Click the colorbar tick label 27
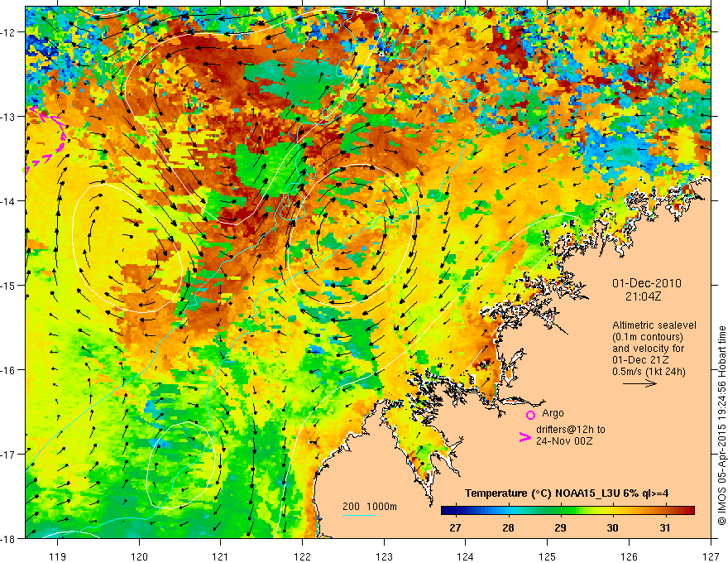This screenshot has width=728, height=563. (456, 527)
